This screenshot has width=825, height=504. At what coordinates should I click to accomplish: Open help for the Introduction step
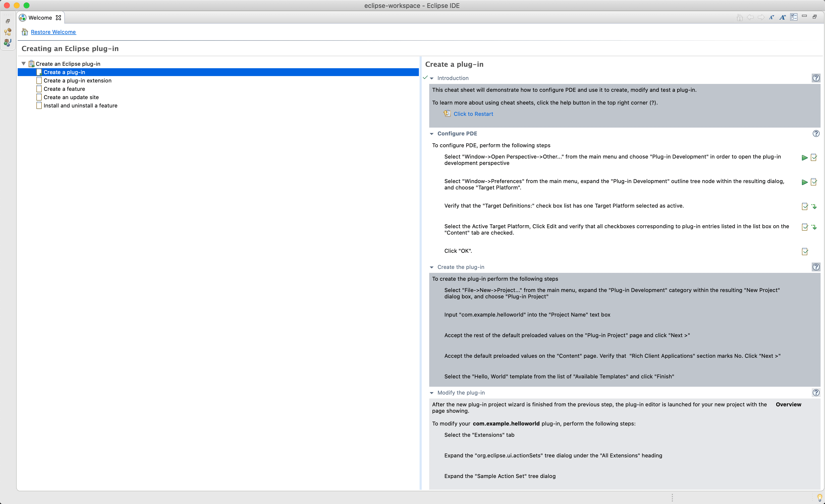click(x=816, y=78)
